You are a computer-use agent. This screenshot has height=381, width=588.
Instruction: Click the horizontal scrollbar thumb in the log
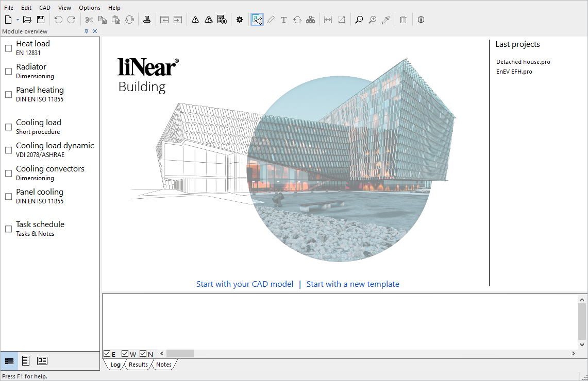(180, 354)
